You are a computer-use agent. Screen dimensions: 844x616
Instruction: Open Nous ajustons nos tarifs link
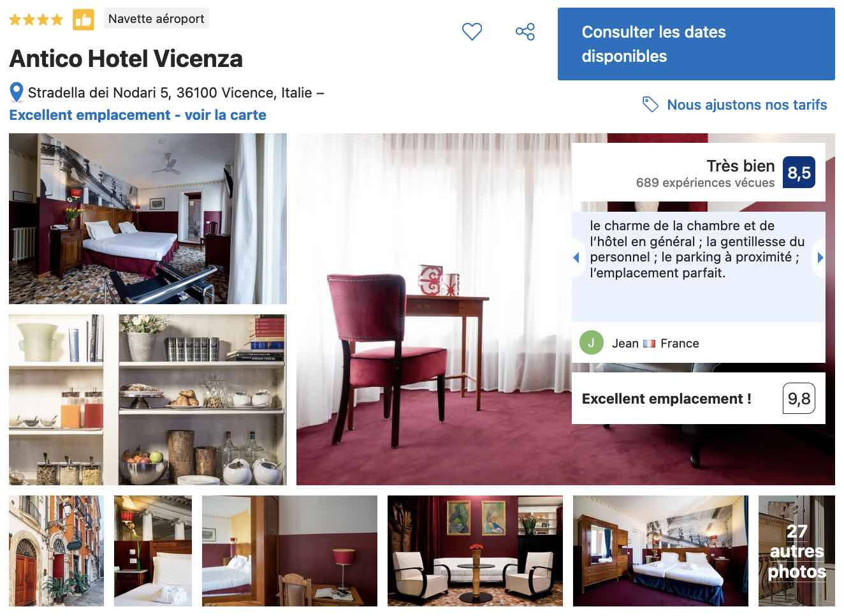point(746,105)
